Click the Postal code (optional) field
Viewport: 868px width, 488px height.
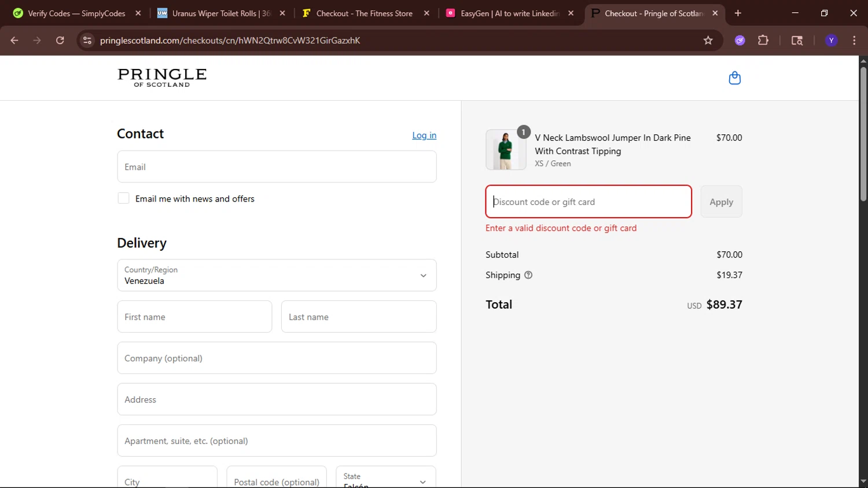coord(277,477)
